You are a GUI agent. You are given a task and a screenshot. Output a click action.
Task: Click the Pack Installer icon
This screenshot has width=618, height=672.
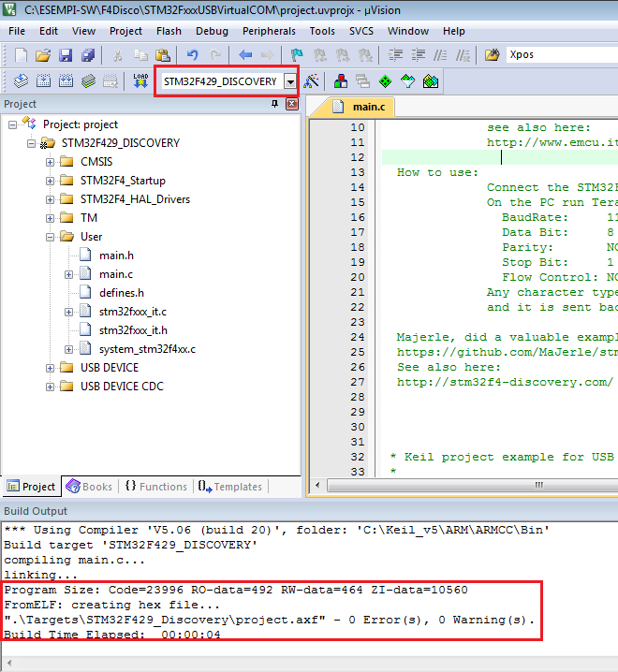coord(431,80)
